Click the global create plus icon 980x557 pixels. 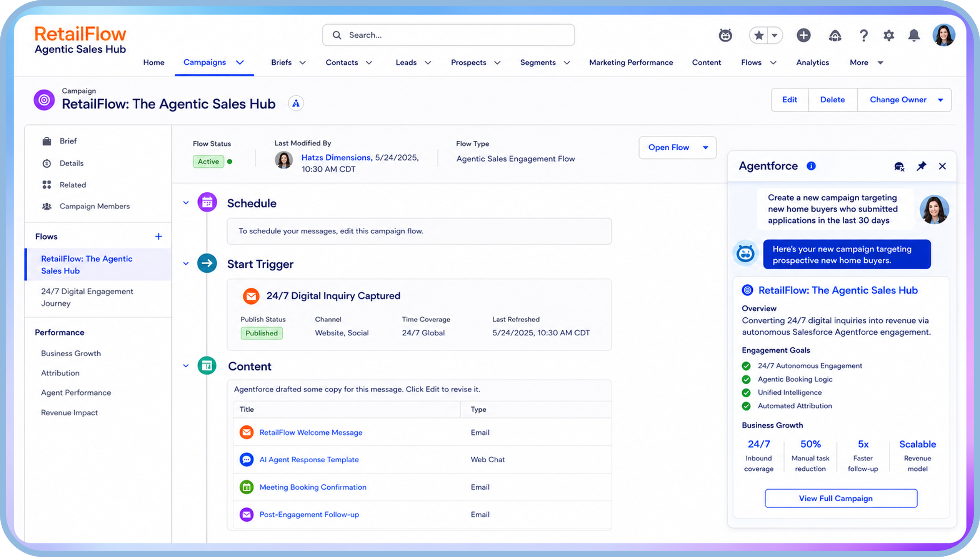pos(803,35)
